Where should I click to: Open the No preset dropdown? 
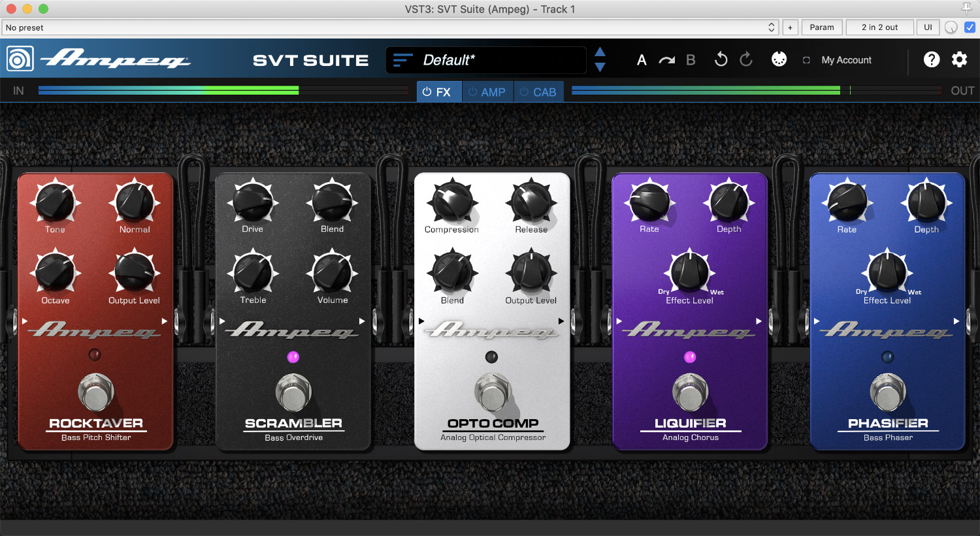tap(391, 27)
